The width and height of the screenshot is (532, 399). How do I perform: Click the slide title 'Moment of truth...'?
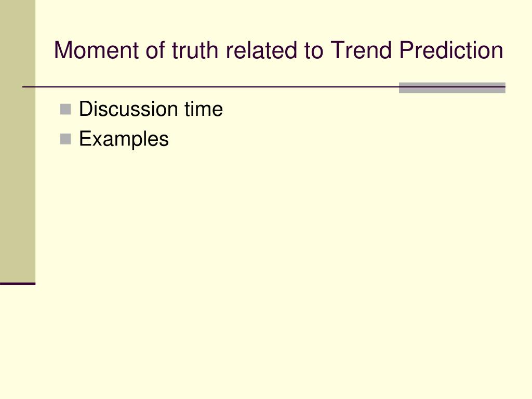click(278, 50)
